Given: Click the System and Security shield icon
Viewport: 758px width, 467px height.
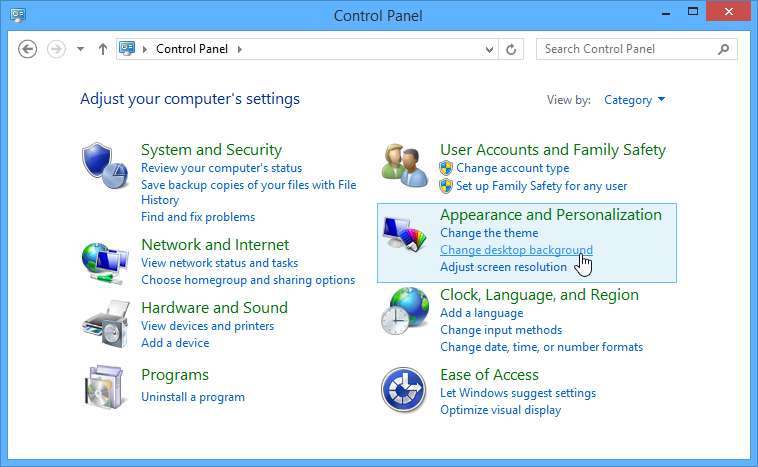Looking at the screenshot, I should click(x=105, y=164).
